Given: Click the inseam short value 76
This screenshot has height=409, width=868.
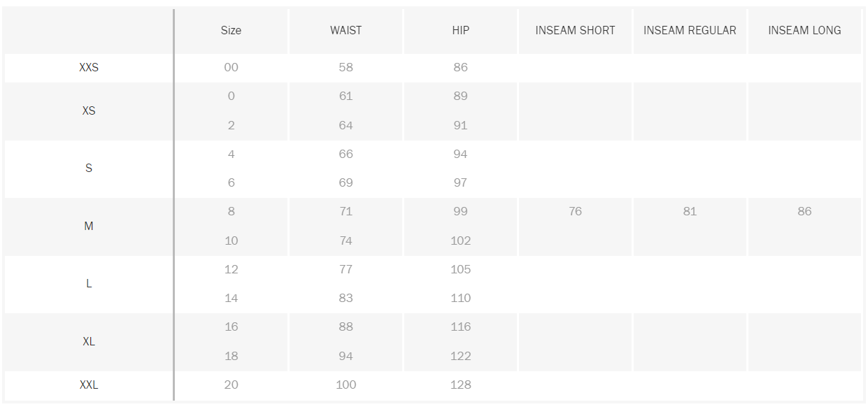Looking at the screenshot, I should point(575,212).
